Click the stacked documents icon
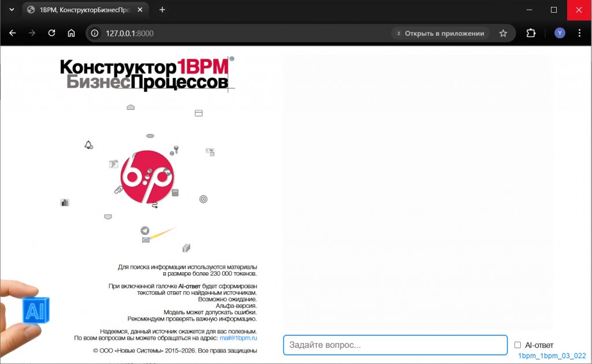Image resolution: width=592 pixels, height=364 pixels. 186,248
